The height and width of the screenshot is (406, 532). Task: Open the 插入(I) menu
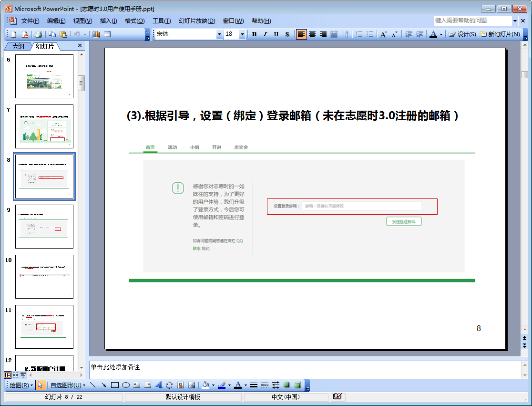(109, 21)
